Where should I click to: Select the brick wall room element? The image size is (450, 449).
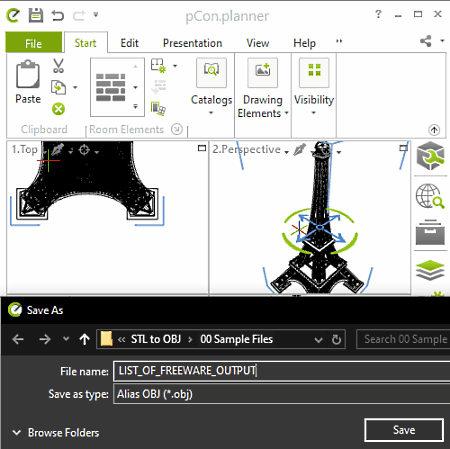click(x=111, y=87)
